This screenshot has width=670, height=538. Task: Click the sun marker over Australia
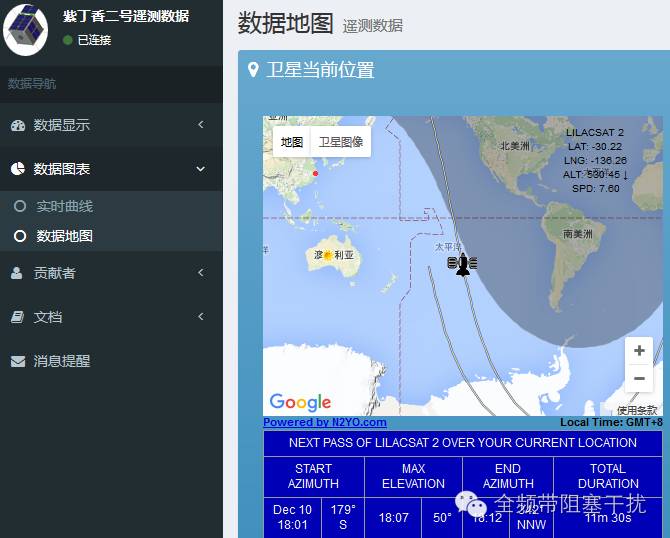[328, 256]
